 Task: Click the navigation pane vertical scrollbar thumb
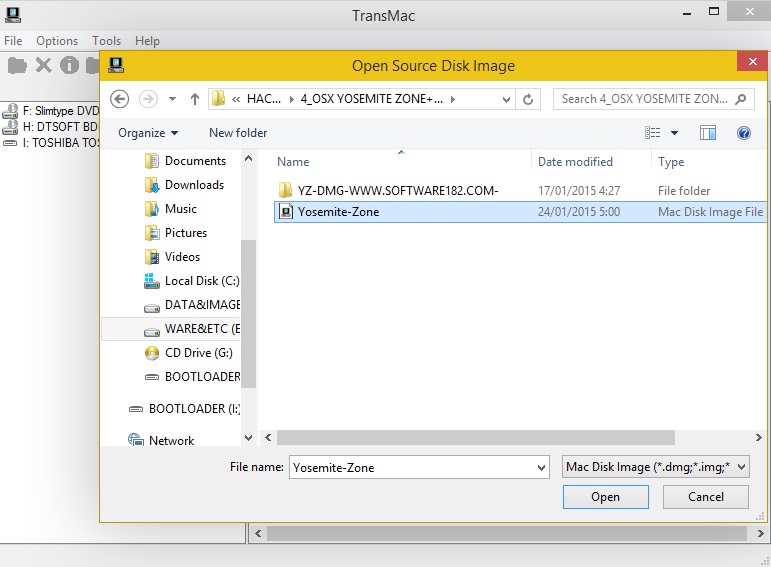[x=248, y=314]
